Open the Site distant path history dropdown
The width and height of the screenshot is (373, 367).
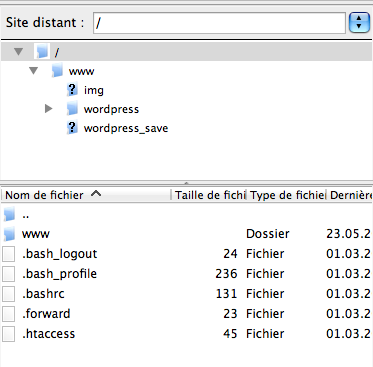pos(359,23)
